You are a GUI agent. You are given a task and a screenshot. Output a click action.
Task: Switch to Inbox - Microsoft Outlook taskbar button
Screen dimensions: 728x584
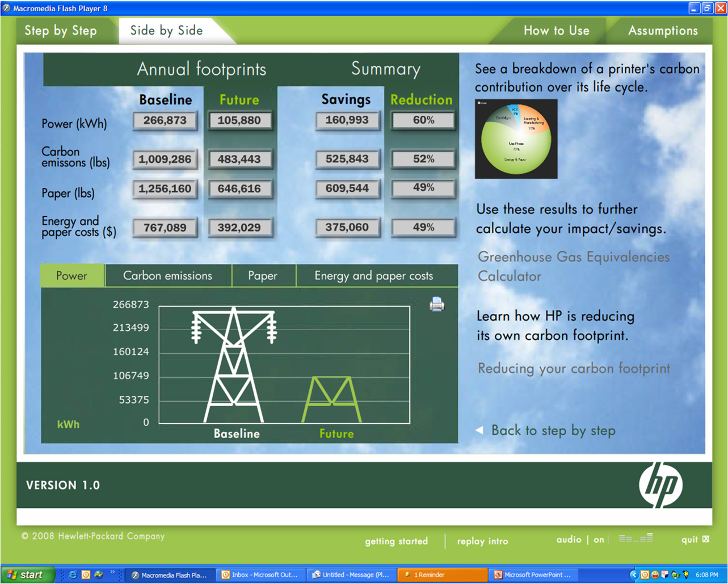click(x=262, y=575)
